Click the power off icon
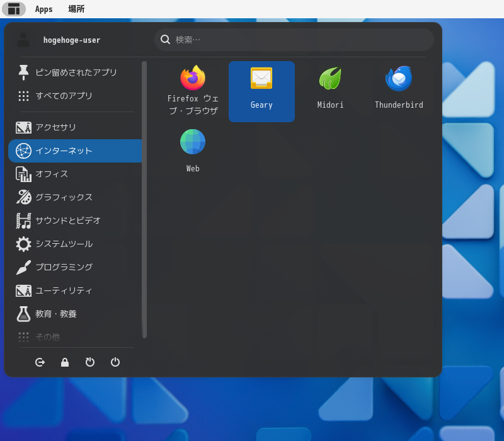504x441 pixels. (x=115, y=362)
